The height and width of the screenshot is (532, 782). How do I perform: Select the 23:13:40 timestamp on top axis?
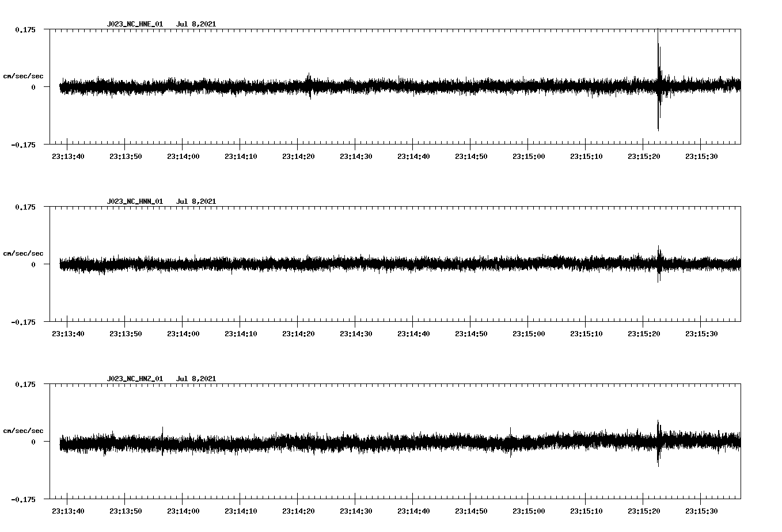pyautogui.click(x=67, y=155)
